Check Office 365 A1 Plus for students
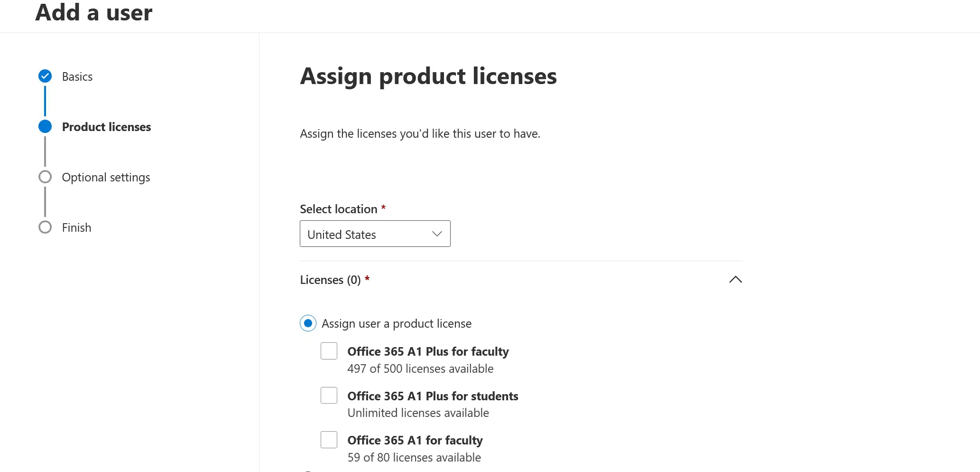The width and height of the screenshot is (980, 472). pos(329,395)
